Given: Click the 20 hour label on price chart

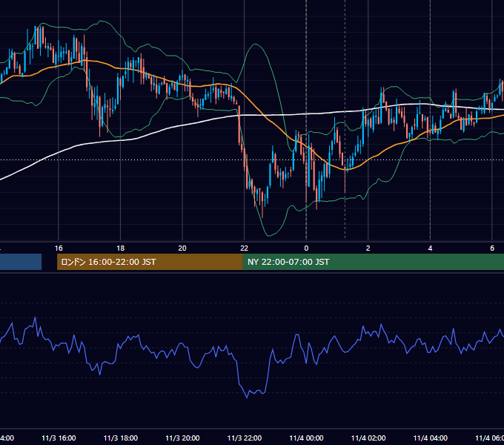Looking at the screenshot, I should pyautogui.click(x=182, y=248).
